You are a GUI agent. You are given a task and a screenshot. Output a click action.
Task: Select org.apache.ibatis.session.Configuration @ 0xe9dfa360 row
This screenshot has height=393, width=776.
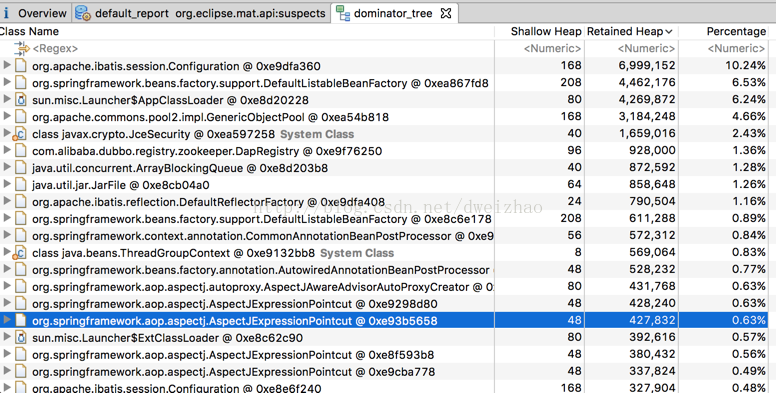pos(384,66)
